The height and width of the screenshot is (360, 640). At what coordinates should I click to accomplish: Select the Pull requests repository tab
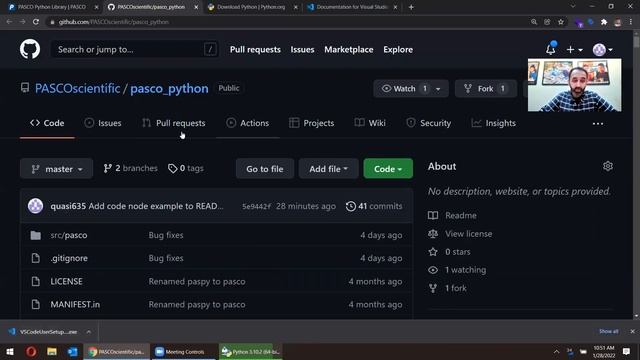click(174, 123)
